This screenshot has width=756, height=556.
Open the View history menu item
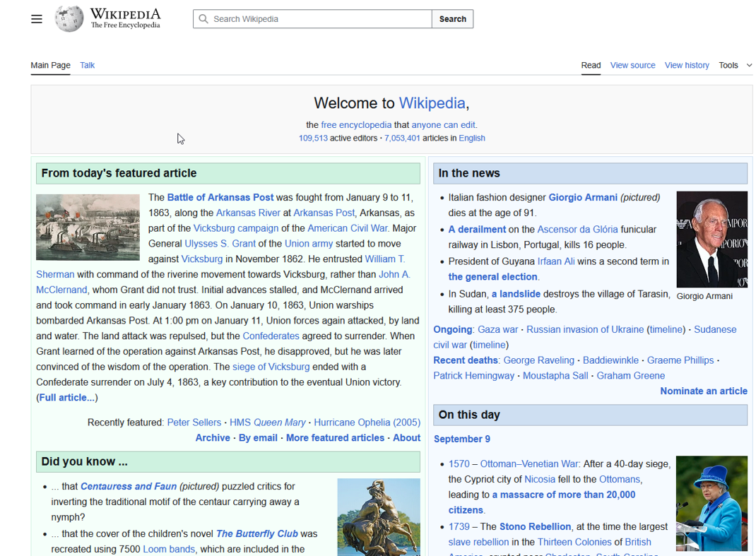(686, 64)
